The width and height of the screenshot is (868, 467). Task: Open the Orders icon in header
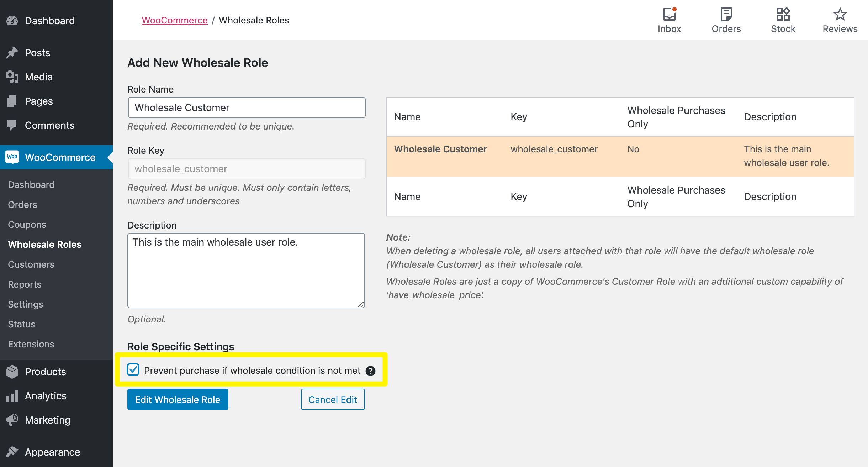point(726,14)
